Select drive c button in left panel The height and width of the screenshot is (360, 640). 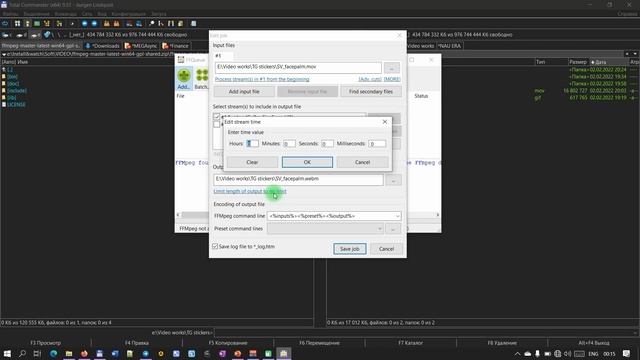[x=7, y=35]
